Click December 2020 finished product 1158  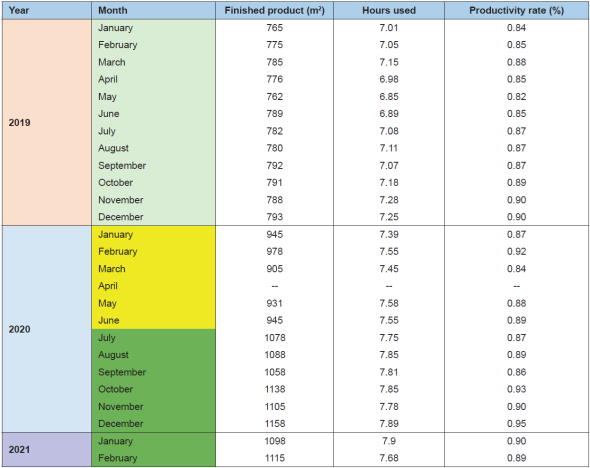[274, 424]
